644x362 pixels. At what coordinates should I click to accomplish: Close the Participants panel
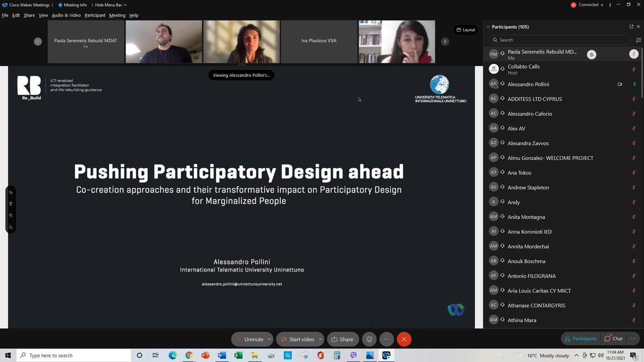pyautogui.click(x=638, y=27)
